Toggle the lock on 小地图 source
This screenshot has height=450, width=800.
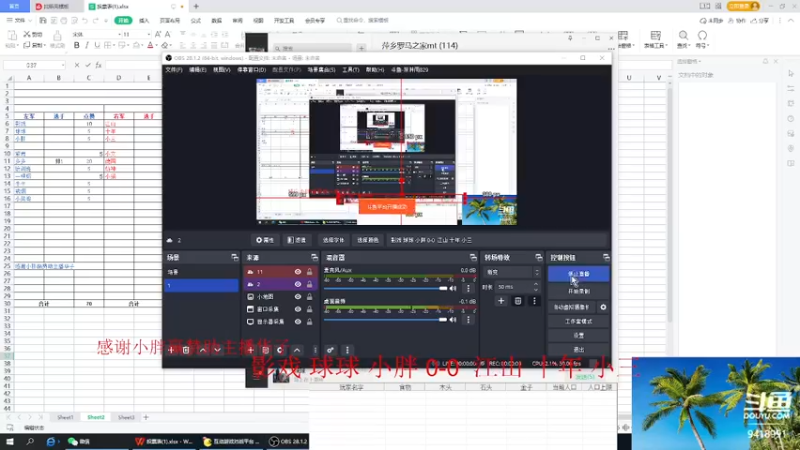[309, 296]
